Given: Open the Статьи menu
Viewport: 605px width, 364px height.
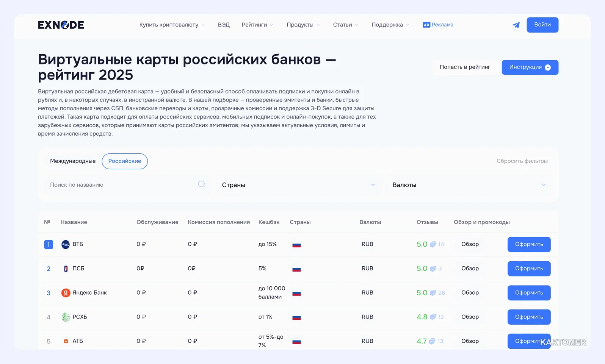Looking at the screenshot, I should coord(345,25).
